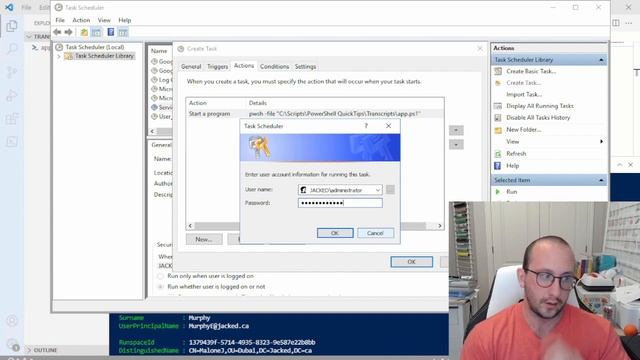
Task: Click the Details column header in actions list
Action: click(258, 103)
